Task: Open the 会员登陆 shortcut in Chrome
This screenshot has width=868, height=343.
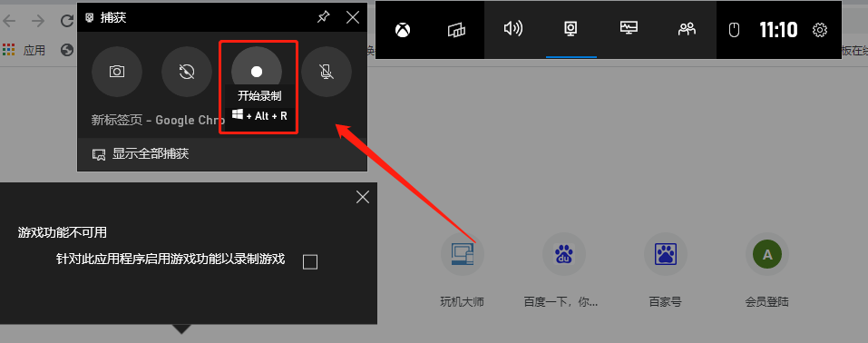Action: coord(766,269)
